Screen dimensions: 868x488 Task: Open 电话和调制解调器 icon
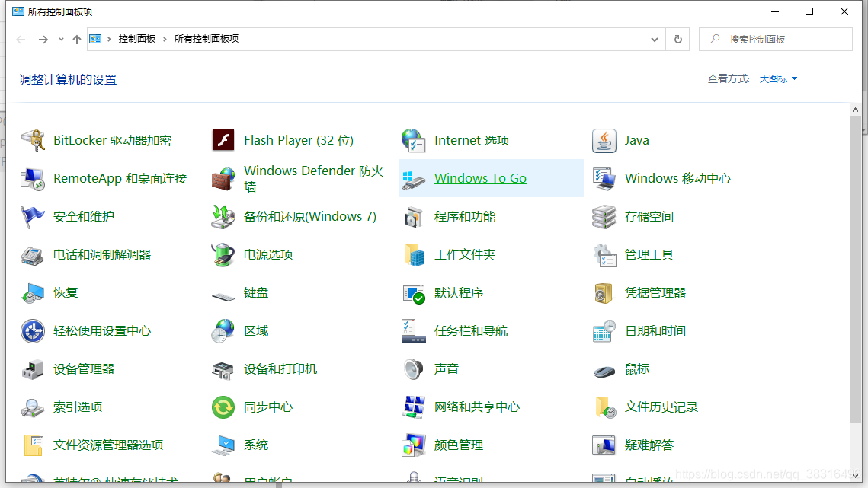click(x=33, y=255)
